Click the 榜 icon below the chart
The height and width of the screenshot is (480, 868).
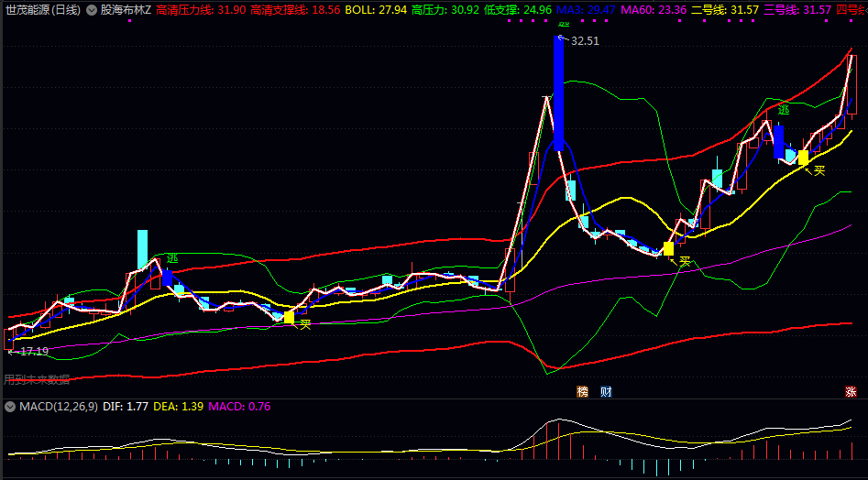(x=582, y=392)
